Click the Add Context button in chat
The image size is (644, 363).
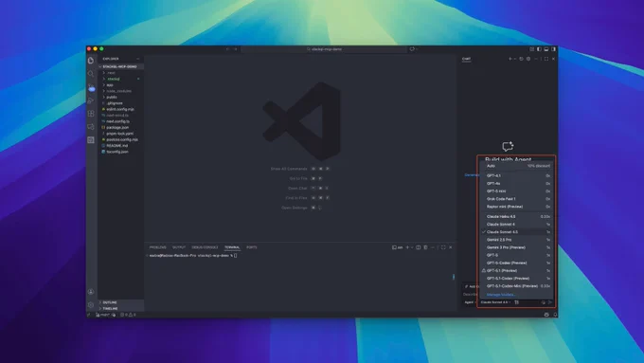tap(472, 286)
